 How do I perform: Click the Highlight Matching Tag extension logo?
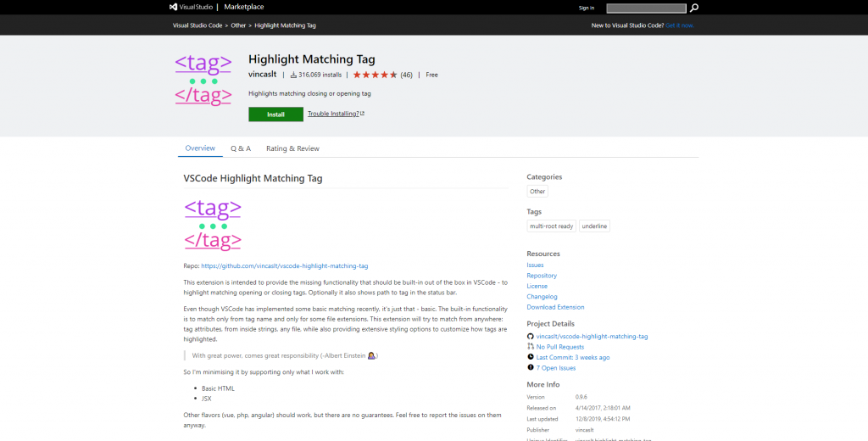pyautogui.click(x=203, y=80)
